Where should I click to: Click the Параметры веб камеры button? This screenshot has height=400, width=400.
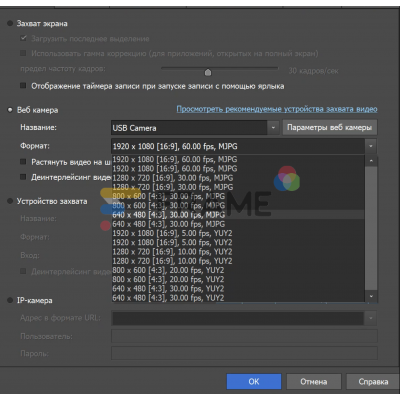pos(330,128)
